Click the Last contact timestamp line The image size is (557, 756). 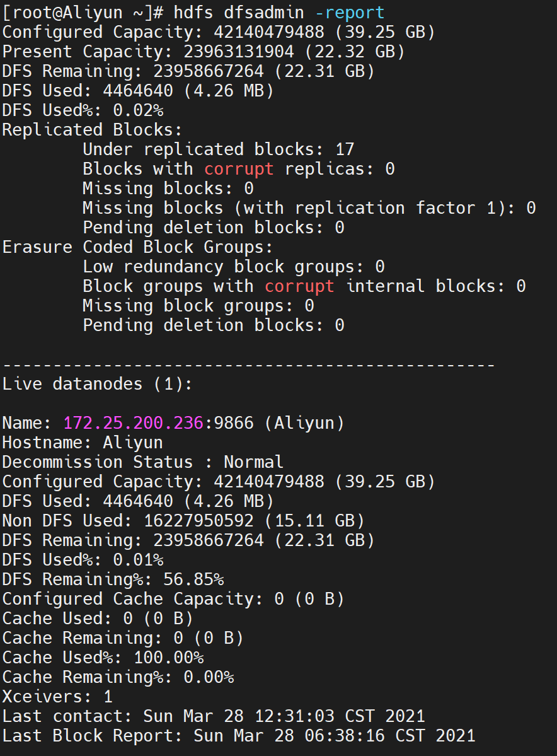214,716
